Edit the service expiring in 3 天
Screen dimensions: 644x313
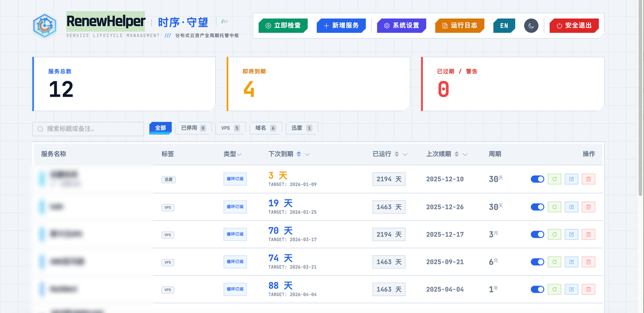tap(572, 179)
